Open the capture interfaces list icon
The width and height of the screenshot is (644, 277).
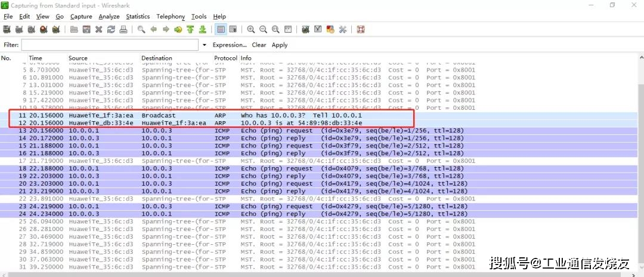[x=7, y=30]
